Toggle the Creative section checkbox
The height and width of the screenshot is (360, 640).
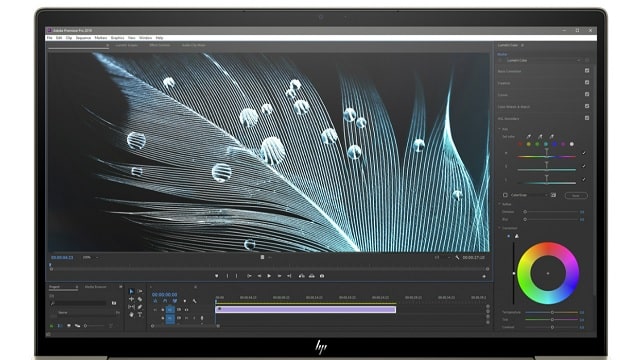click(x=587, y=82)
